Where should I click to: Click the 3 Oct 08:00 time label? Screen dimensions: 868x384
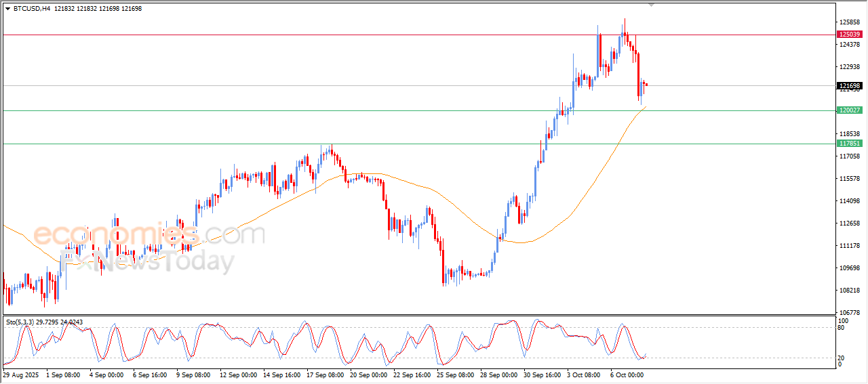tap(585, 374)
